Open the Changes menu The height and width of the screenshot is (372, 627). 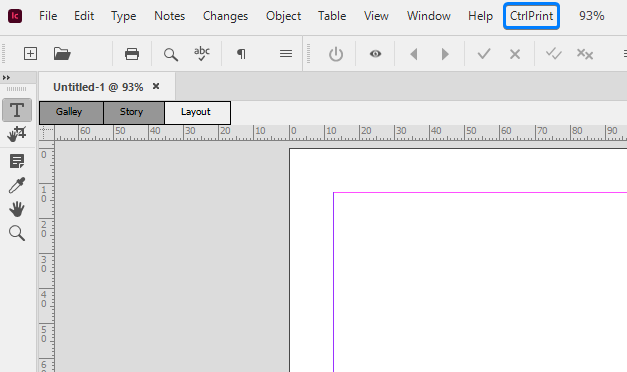click(x=226, y=16)
